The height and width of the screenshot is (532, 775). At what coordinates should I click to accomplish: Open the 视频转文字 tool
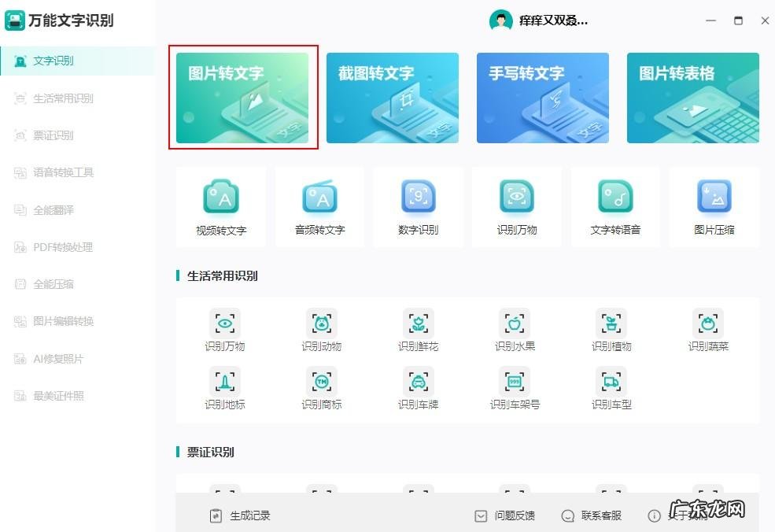(221, 206)
